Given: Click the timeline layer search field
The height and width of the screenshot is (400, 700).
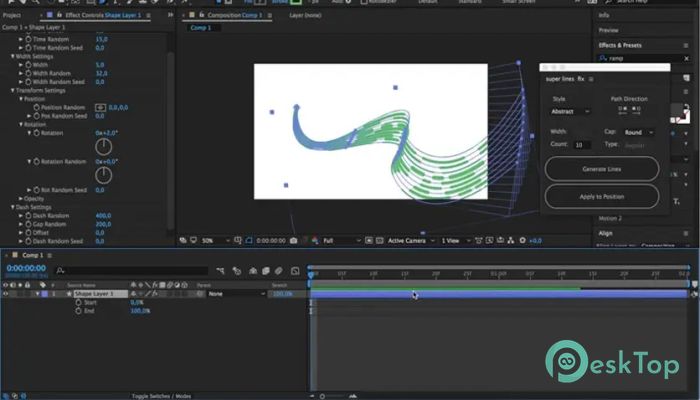Looking at the screenshot, I should [x=132, y=271].
